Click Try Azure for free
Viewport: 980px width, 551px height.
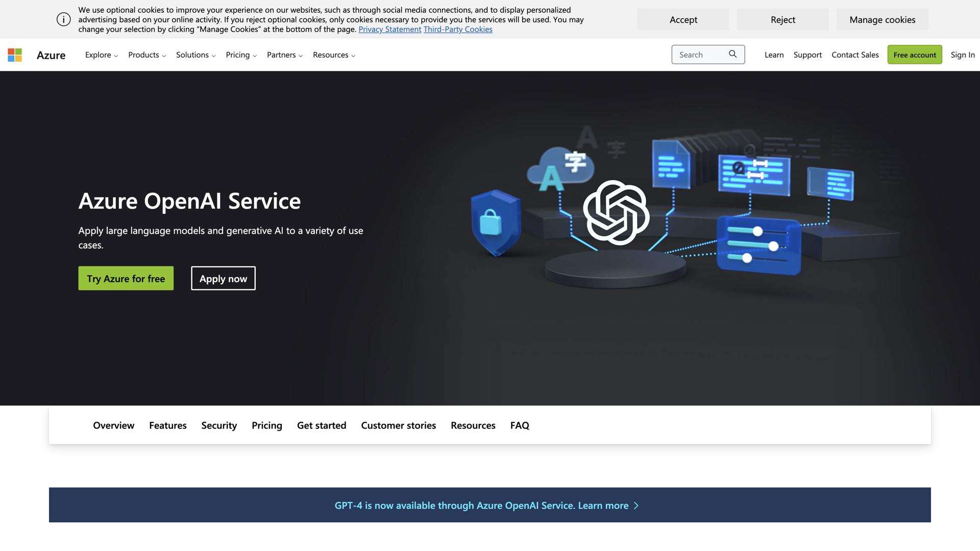126,278
